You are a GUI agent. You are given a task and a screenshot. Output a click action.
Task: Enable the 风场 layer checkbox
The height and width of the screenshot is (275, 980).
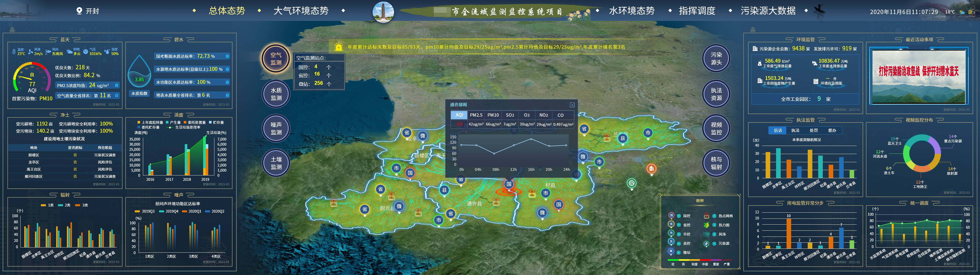(x=714, y=234)
